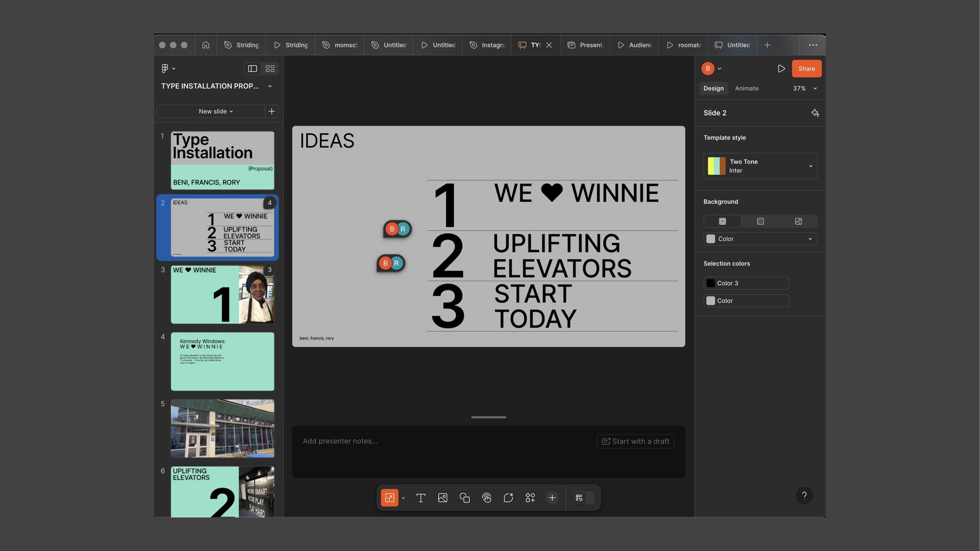Toggle the design tools panel on the toolbar
The image size is (980, 551).
(x=581, y=497)
